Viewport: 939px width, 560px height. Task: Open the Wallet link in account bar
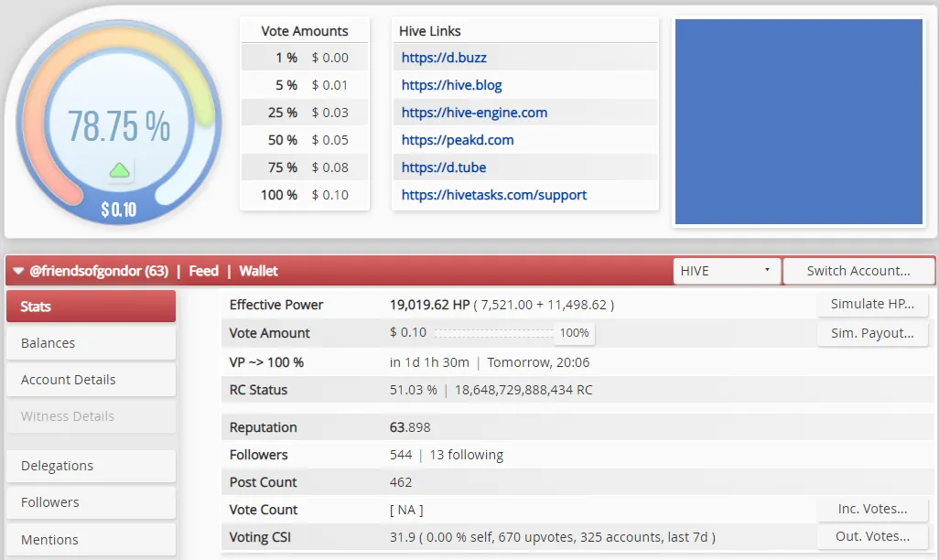tap(258, 272)
